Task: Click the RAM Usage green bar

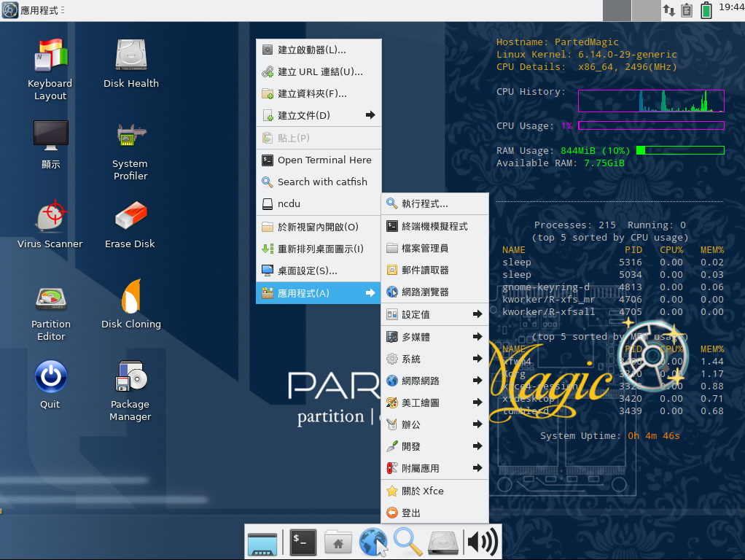Action: click(680, 150)
